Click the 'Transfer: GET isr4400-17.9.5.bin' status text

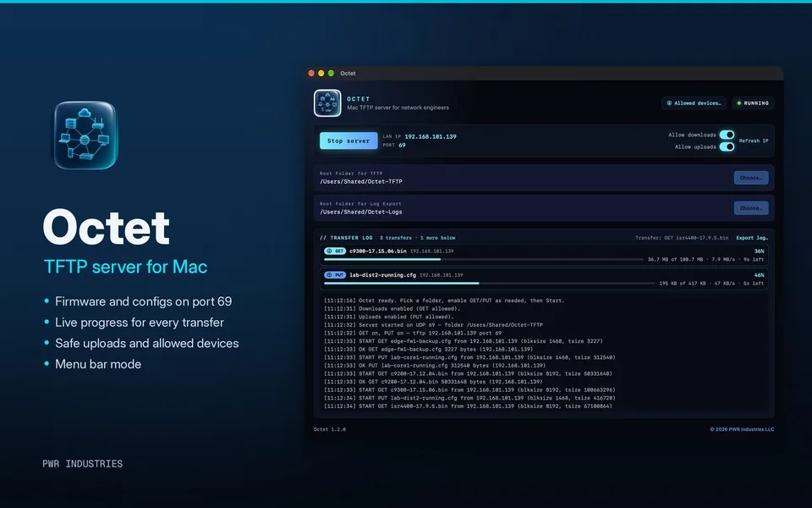(x=682, y=238)
